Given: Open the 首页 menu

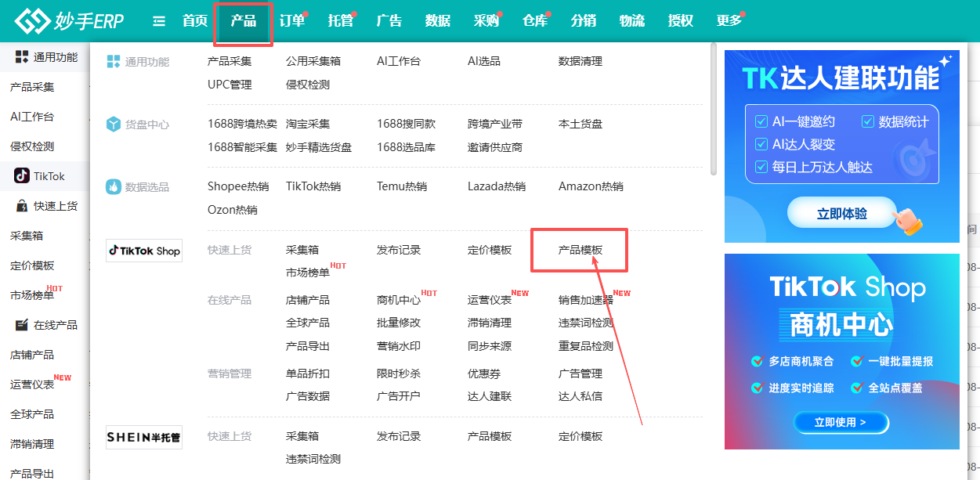Looking at the screenshot, I should point(195,21).
